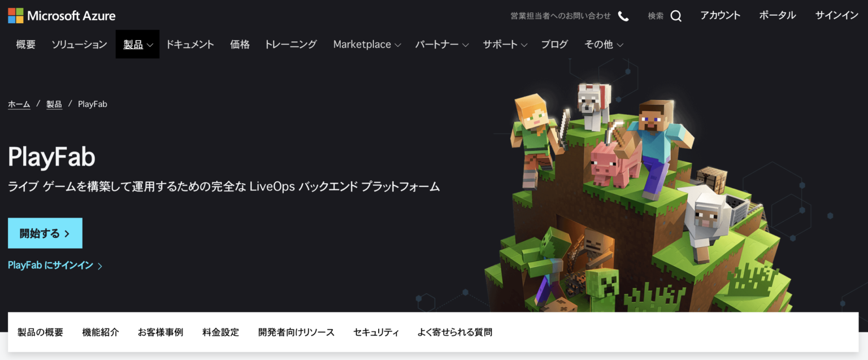Expand the その他 dropdown menu

point(604,44)
